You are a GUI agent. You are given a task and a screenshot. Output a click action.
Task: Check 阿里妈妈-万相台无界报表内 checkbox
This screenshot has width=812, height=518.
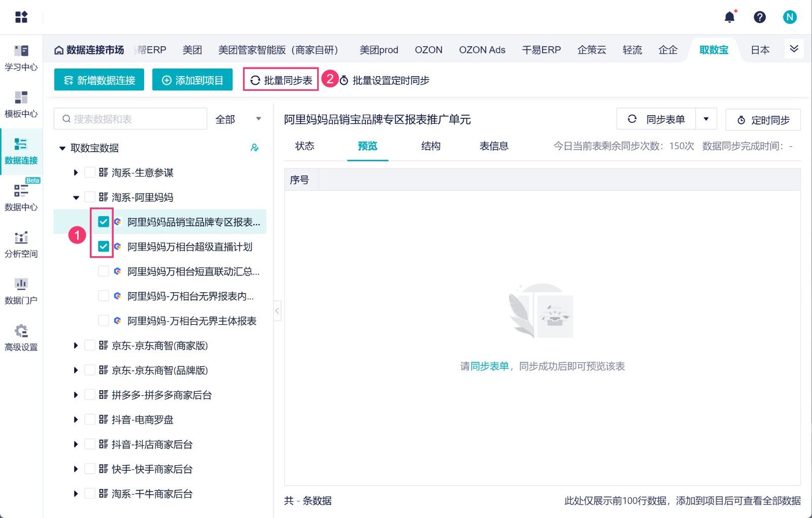click(104, 296)
